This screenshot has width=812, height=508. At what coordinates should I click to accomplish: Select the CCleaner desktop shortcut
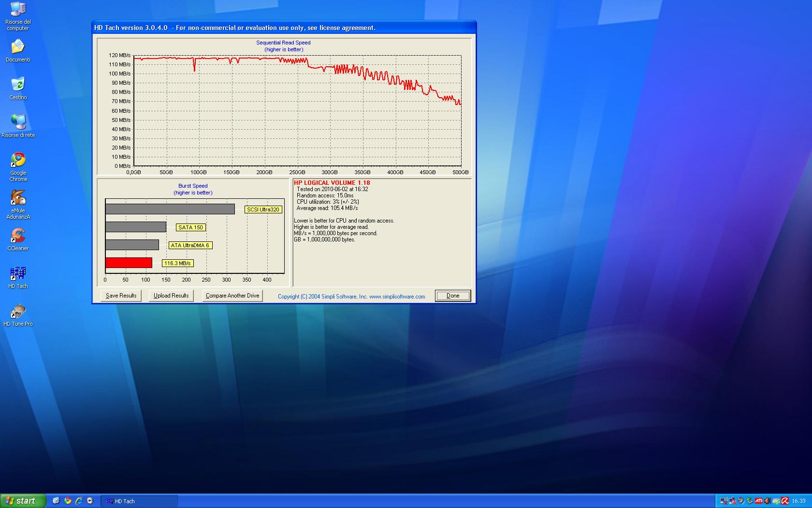coord(18,239)
